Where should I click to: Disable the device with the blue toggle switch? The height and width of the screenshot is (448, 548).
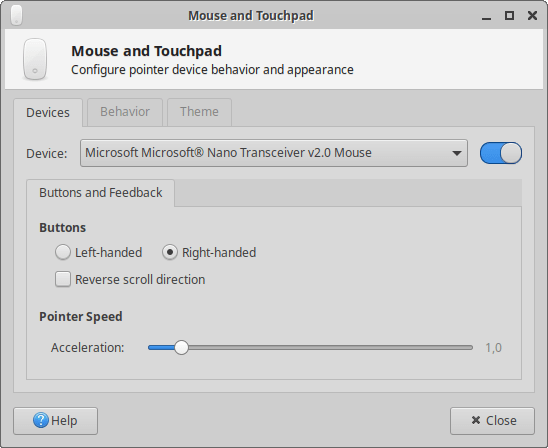pyautogui.click(x=501, y=153)
